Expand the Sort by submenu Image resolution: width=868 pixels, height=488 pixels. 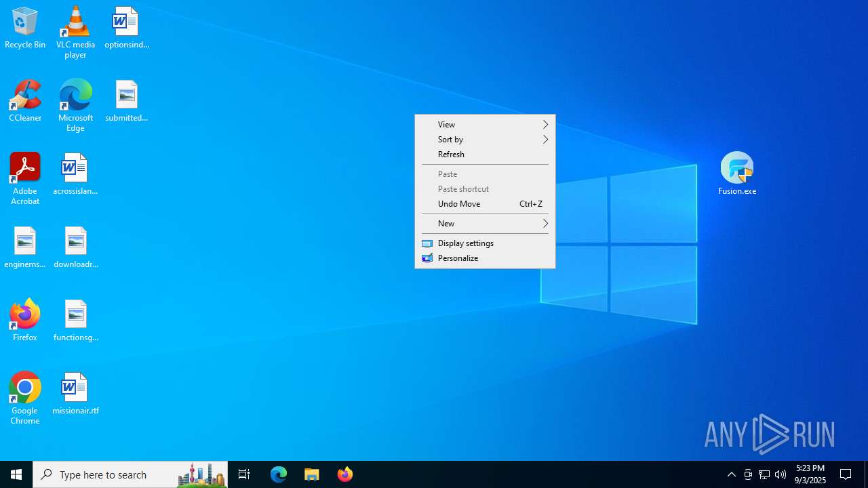click(x=485, y=140)
